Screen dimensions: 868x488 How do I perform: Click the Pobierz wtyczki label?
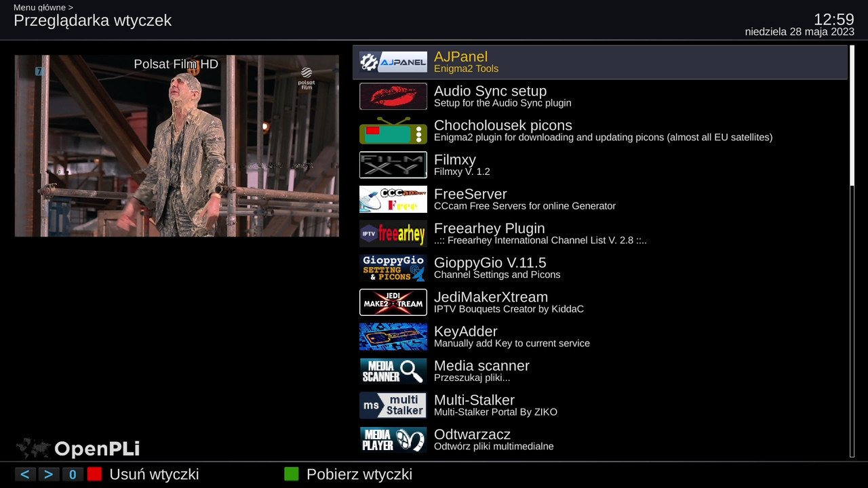click(x=359, y=474)
